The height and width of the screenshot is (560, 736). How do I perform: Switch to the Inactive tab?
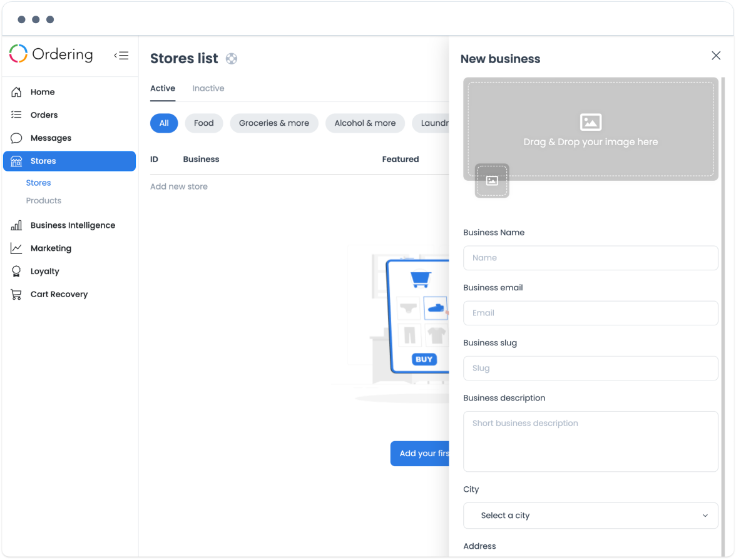(x=208, y=88)
